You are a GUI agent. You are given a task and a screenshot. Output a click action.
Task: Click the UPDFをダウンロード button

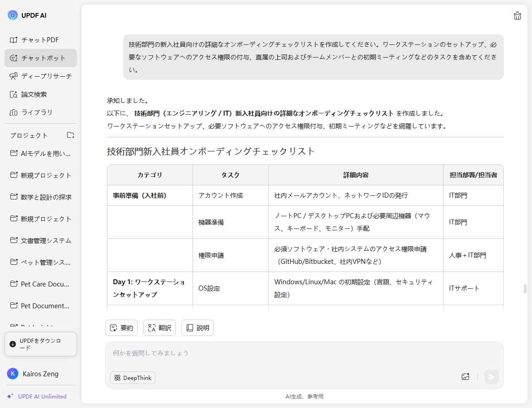pos(41,344)
